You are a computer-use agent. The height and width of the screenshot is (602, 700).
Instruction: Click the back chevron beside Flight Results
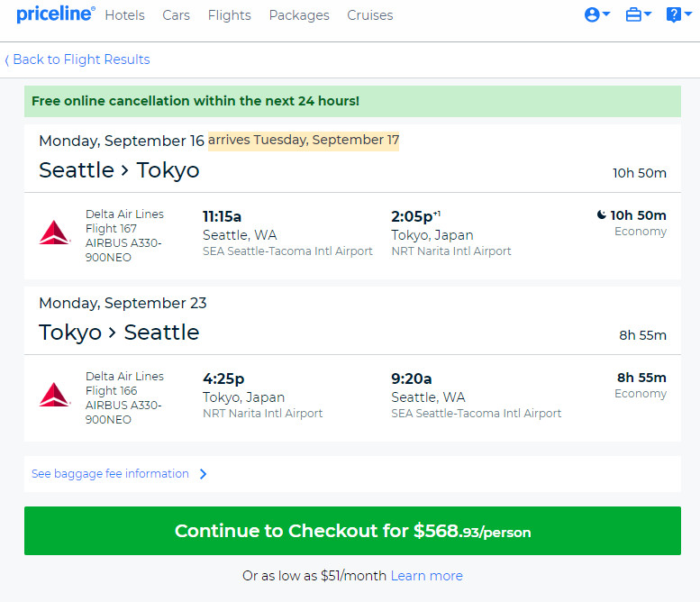6,59
